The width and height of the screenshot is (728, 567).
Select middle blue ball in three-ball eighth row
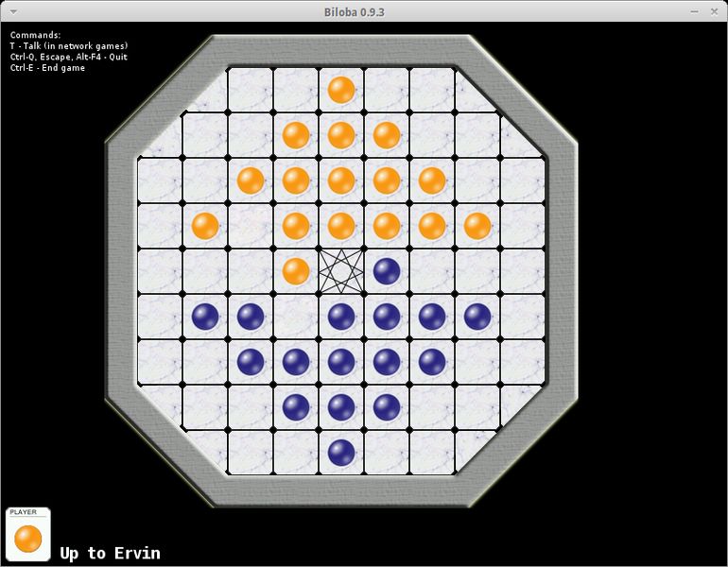[341, 407]
